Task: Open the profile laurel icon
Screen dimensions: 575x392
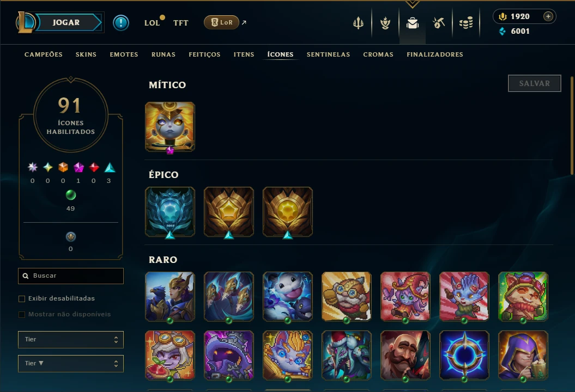Action: 385,23
